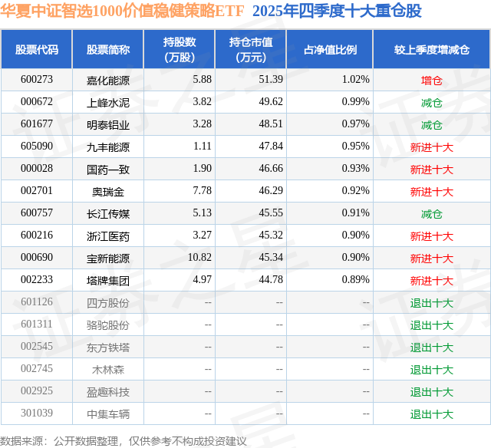Click the 0.97% net value ratio
This screenshot has height=448, width=491.
(x=356, y=124)
